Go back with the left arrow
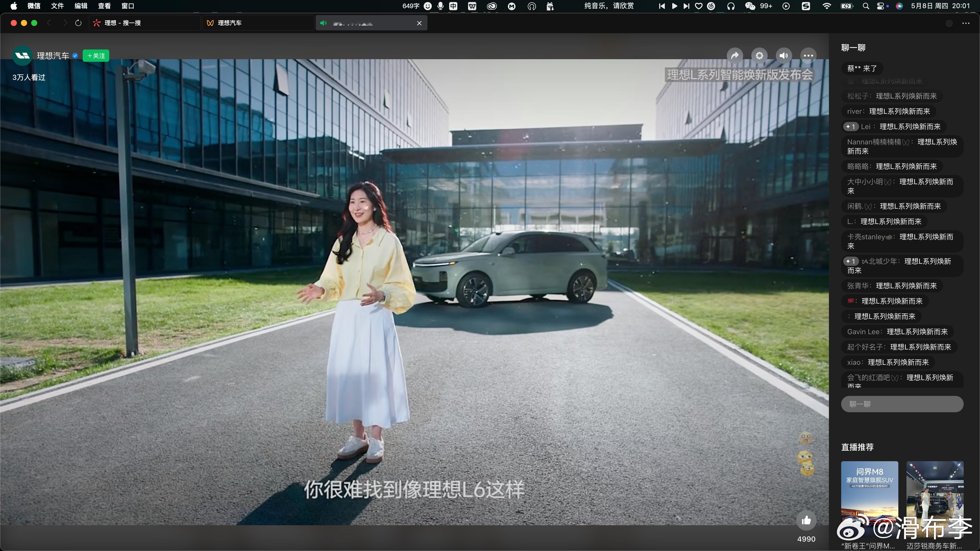980x551 pixels. pos(49,23)
